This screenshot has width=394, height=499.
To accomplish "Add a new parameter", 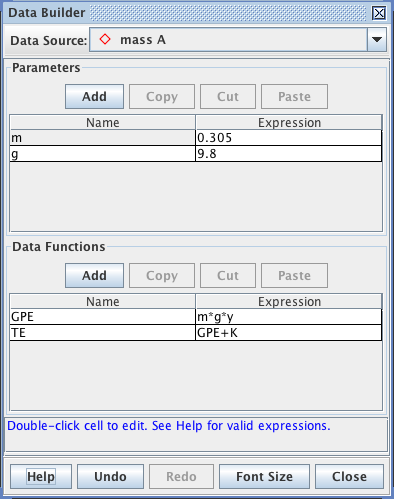I will [94, 97].
